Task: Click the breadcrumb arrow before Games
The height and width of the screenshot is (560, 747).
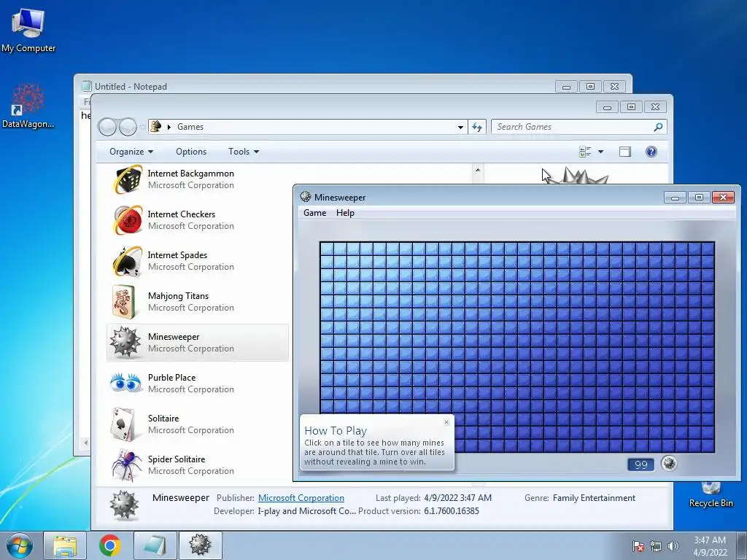Action: point(169,127)
